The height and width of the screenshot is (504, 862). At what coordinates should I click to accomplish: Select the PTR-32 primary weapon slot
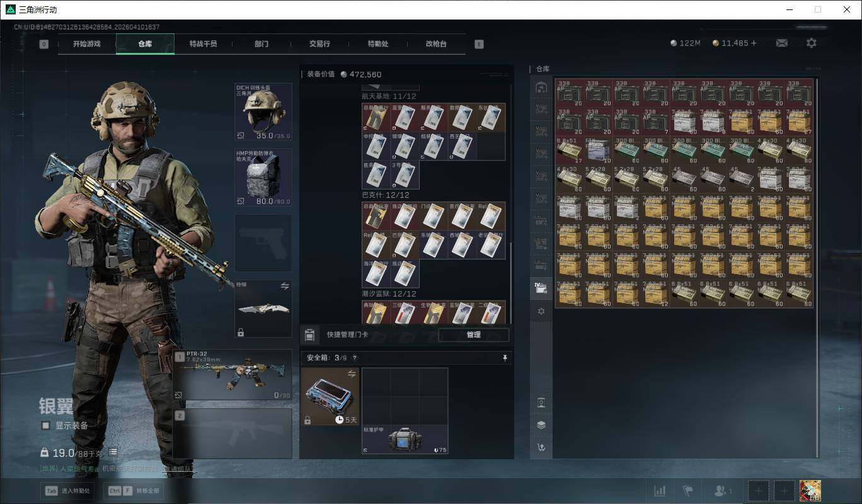pyautogui.click(x=233, y=375)
